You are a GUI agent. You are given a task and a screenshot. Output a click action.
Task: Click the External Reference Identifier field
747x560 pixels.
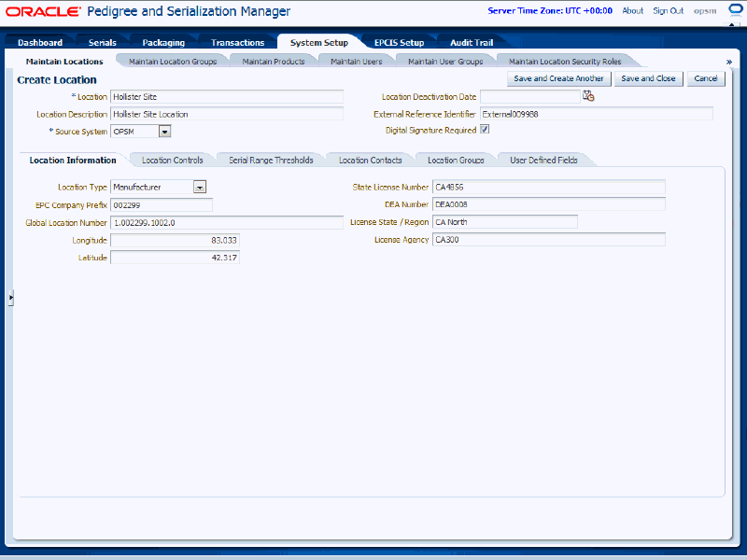597,114
